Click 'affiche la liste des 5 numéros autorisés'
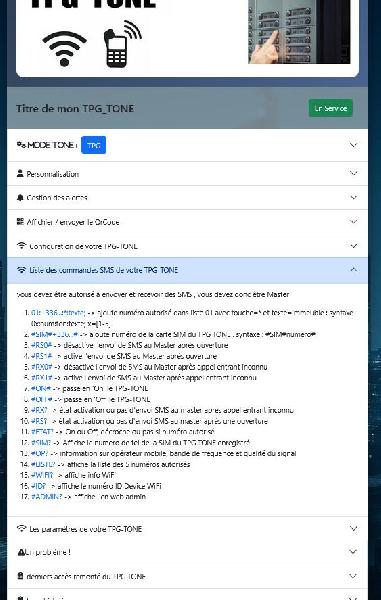381x600 pixels. [x=129, y=464]
